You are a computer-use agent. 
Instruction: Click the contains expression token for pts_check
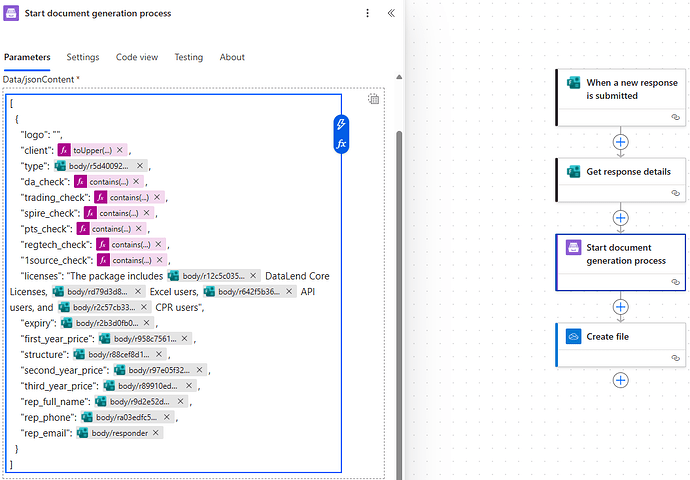[x=110, y=229]
